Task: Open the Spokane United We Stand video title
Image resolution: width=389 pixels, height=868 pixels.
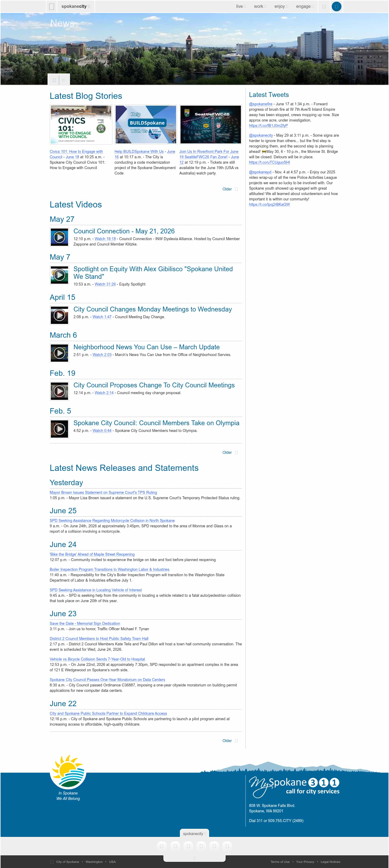Action: click(x=153, y=273)
